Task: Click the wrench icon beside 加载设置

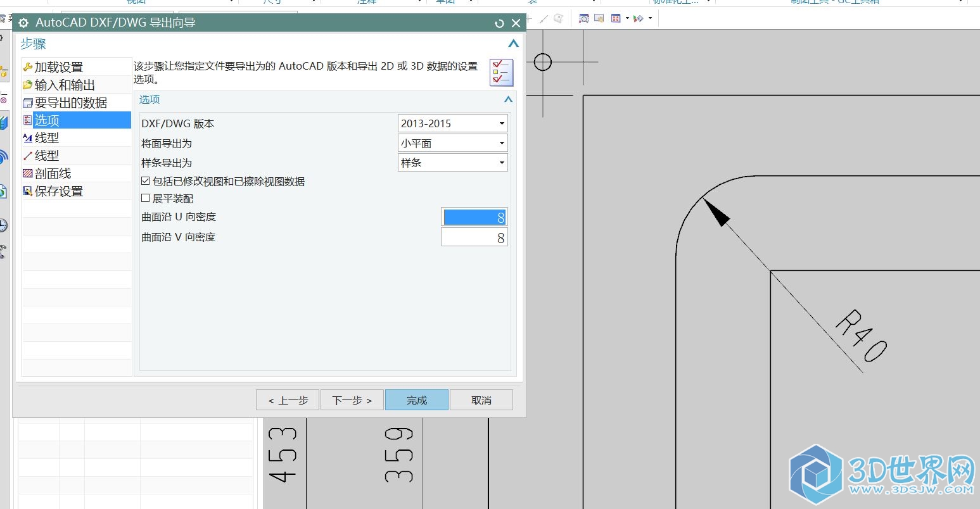Action: (x=27, y=67)
